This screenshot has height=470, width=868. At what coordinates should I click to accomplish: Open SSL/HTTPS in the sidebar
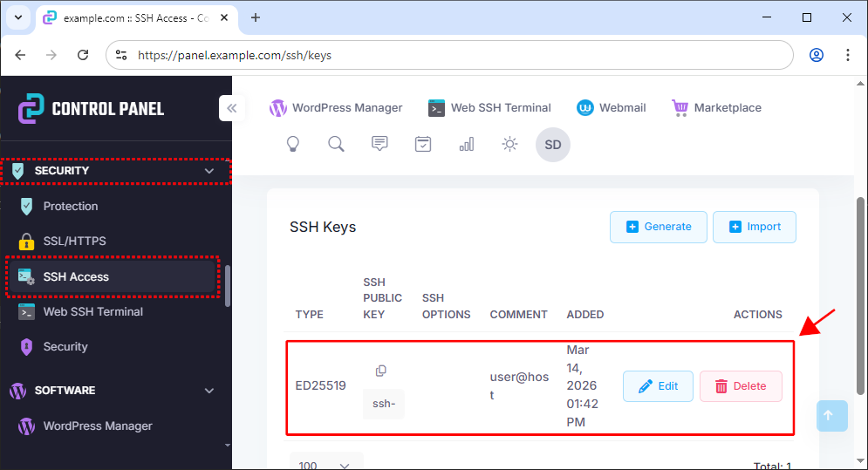point(75,241)
